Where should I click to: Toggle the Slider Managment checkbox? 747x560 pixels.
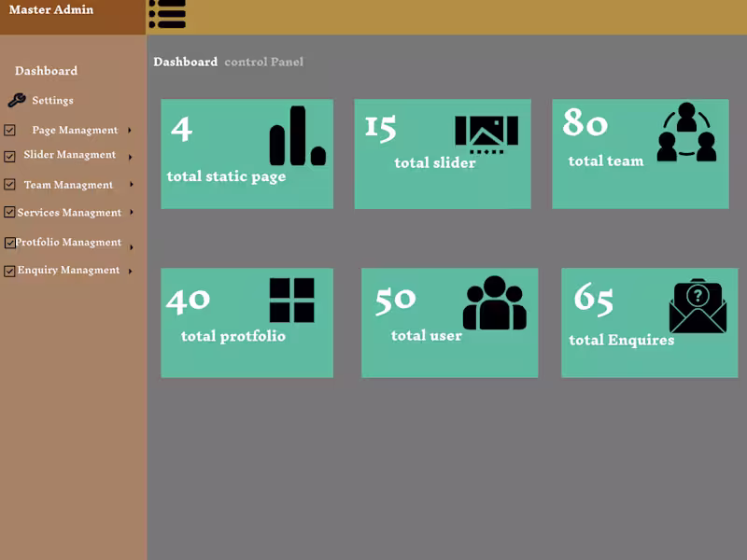9,157
